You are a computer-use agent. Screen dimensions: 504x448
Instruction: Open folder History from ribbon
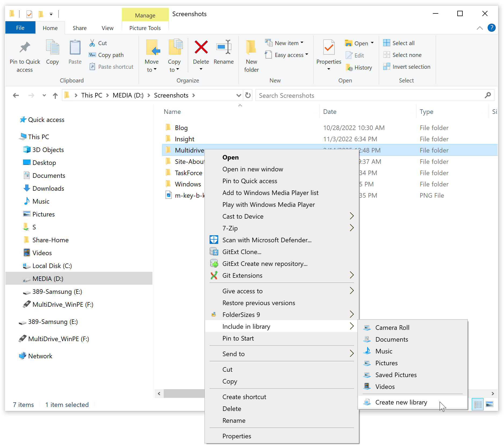click(359, 67)
